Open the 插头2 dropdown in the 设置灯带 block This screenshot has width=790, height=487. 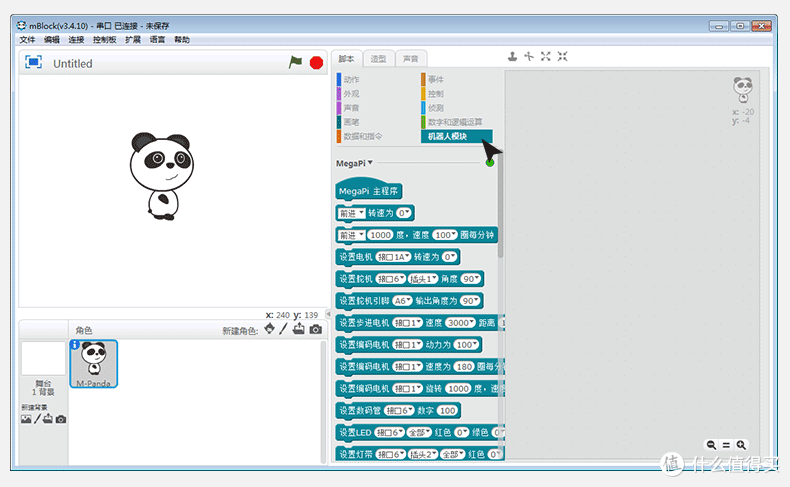[x=423, y=454]
